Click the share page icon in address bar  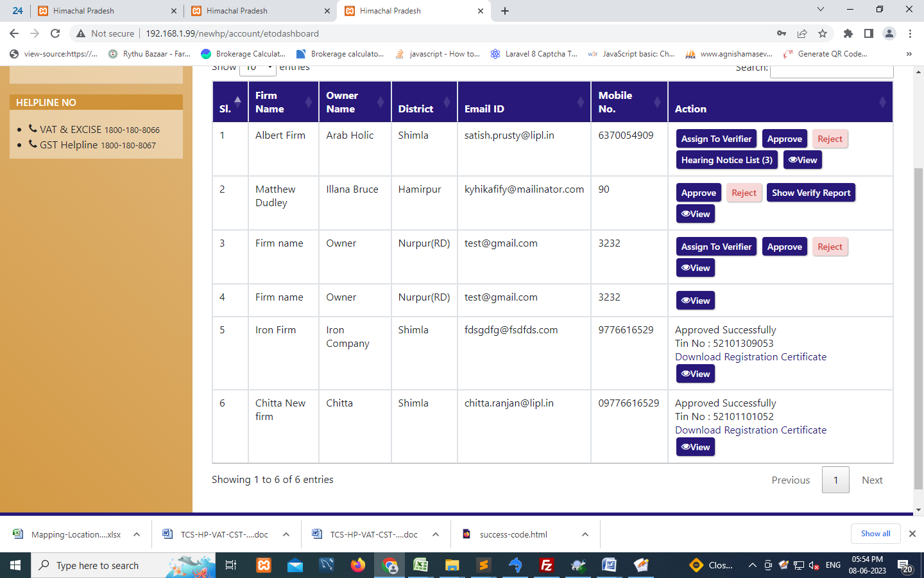[802, 33]
